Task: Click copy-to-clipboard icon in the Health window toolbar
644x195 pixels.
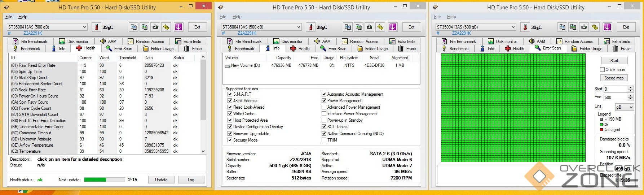Action: coord(133,27)
